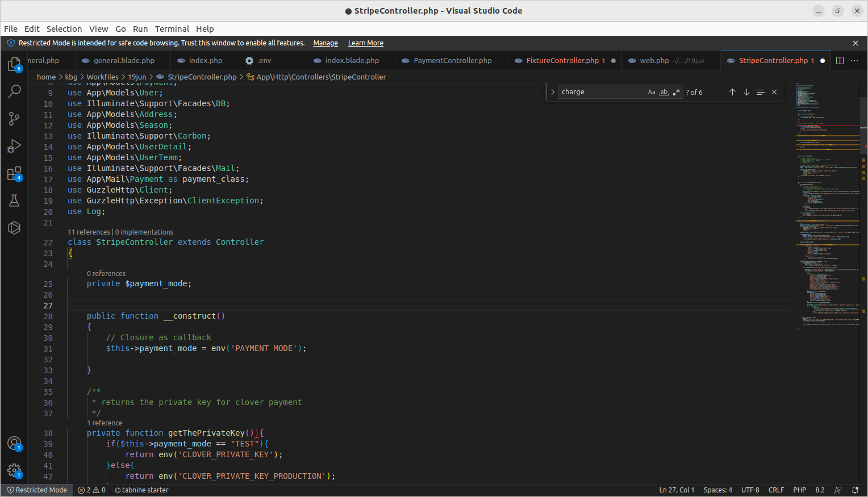The height and width of the screenshot is (497, 868).
Task: Click Restricted Mode status bar item
Action: point(37,490)
